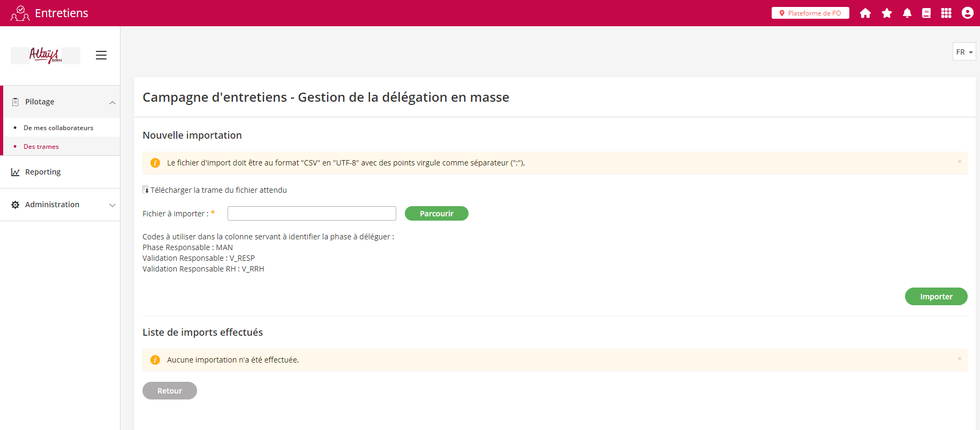Toggle the hamburger sidebar menu
This screenshot has height=430, width=980.
click(x=101, y=55)
